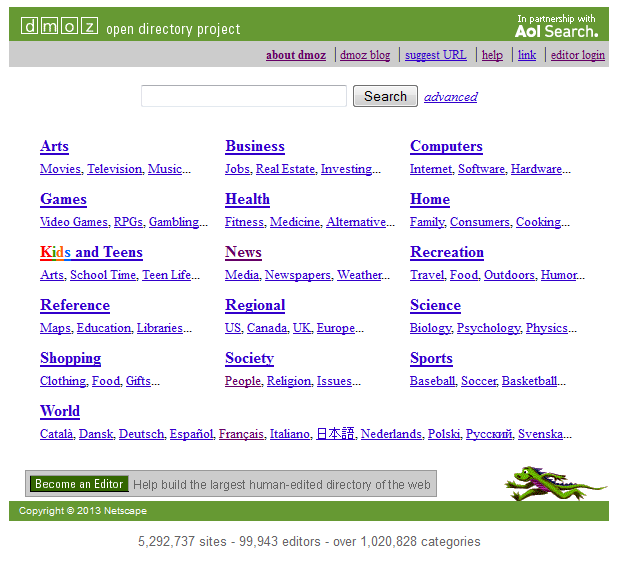Open the about dmoz menu link
This screenshot has width=619, height=563.
pyautogui.click(x=296, y=55)
